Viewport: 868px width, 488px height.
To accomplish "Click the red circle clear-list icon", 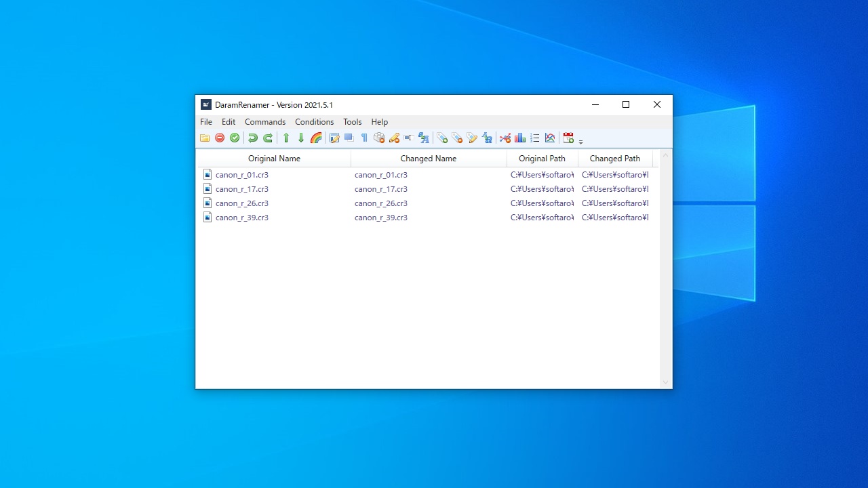I will (x=220, y=138).
